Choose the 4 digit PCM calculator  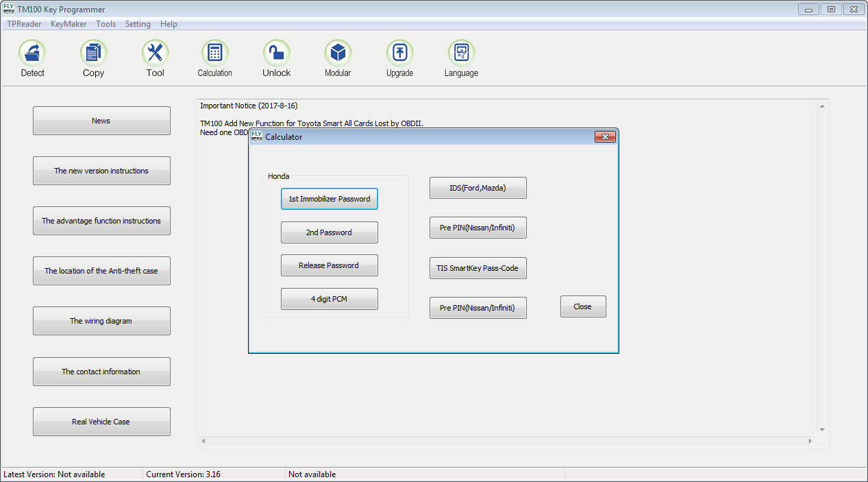click(x=330, y=299)
